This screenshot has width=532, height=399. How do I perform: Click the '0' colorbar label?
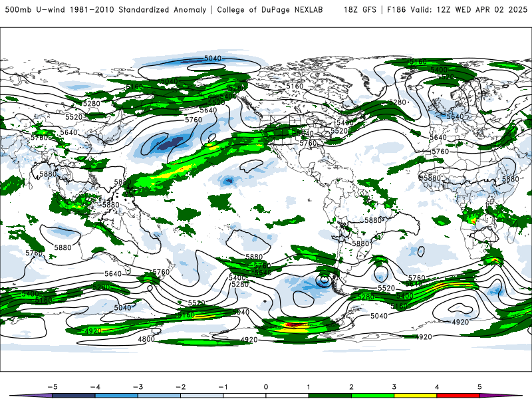coord(266,387)
